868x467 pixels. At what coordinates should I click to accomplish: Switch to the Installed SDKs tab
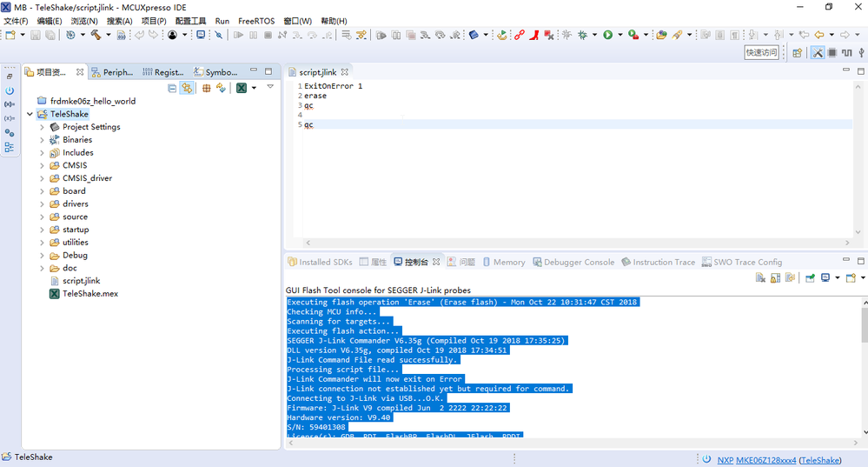point(320,262)
